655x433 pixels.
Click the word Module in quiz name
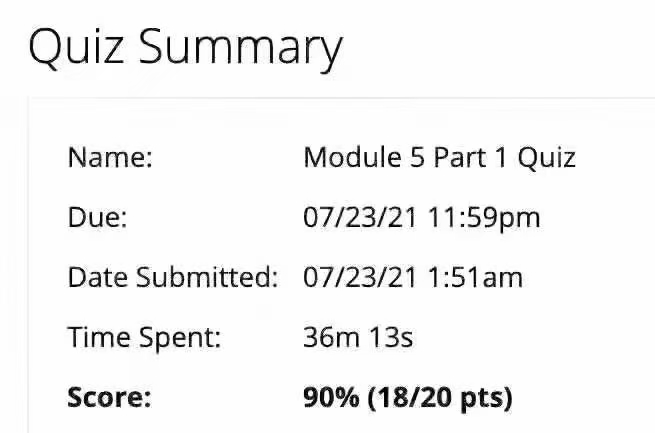pyautogui.click(x=352, y=158)
